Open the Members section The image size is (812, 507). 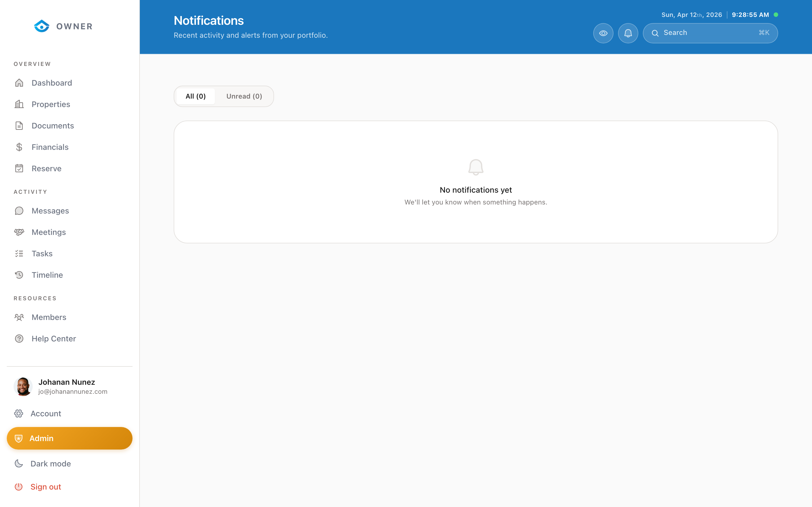tap(49, 317)
